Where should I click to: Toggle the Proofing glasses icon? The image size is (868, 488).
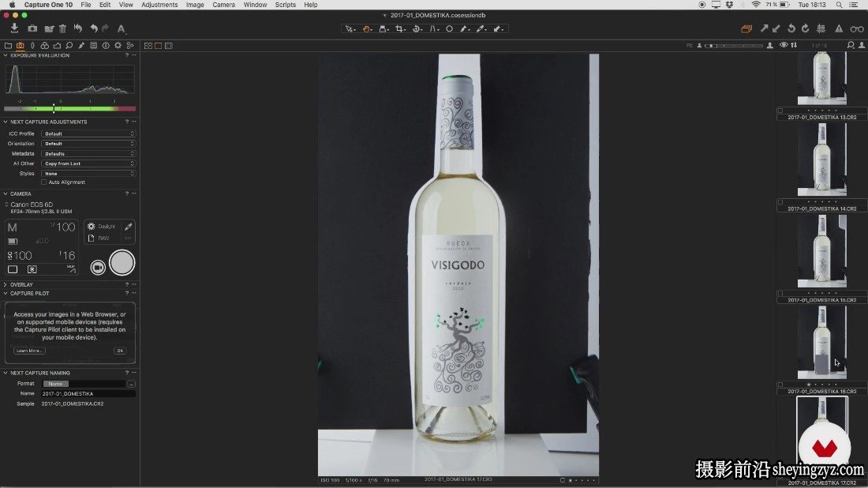[x=856, y=28]
